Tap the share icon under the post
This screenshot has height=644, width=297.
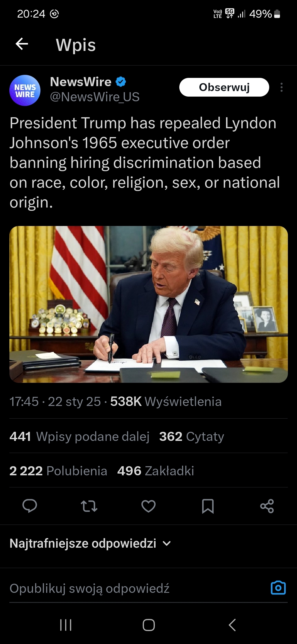tap(267, 506)
